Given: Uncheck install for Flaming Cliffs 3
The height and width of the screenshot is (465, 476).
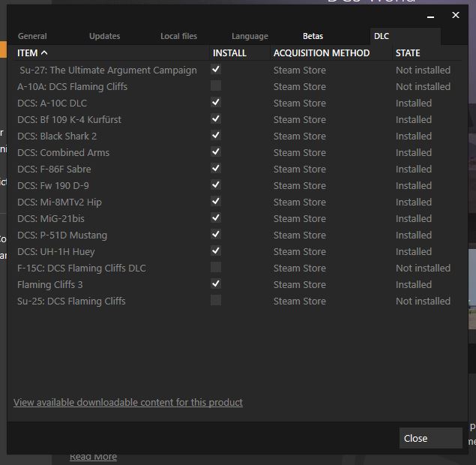Looking at the screenshot, I should pos(216,284).
